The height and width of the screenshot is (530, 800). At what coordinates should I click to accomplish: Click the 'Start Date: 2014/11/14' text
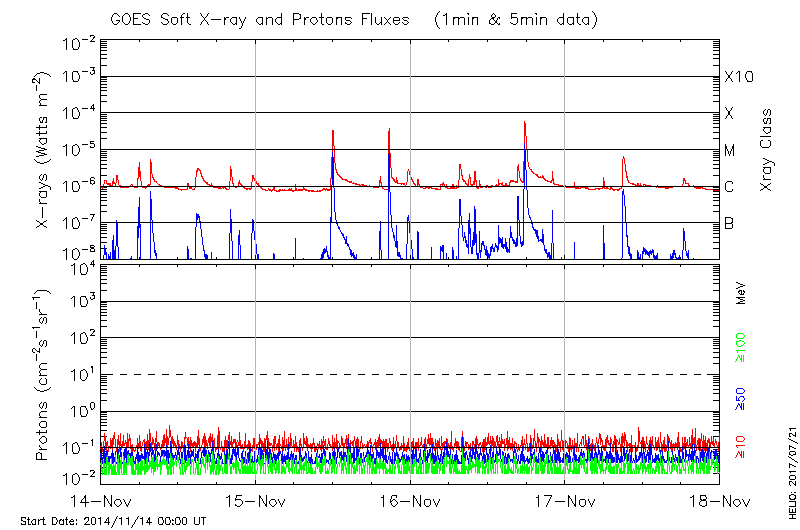coord(113,521)
